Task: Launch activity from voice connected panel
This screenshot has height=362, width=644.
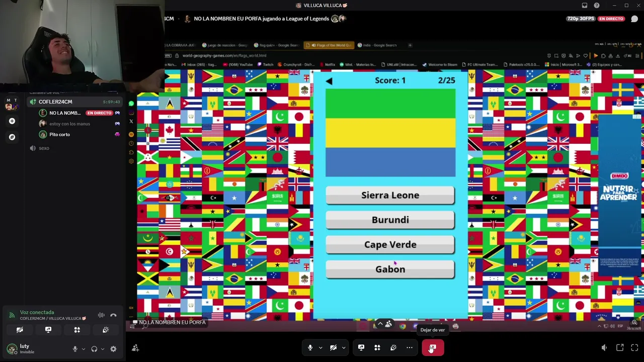Action: 77,330
